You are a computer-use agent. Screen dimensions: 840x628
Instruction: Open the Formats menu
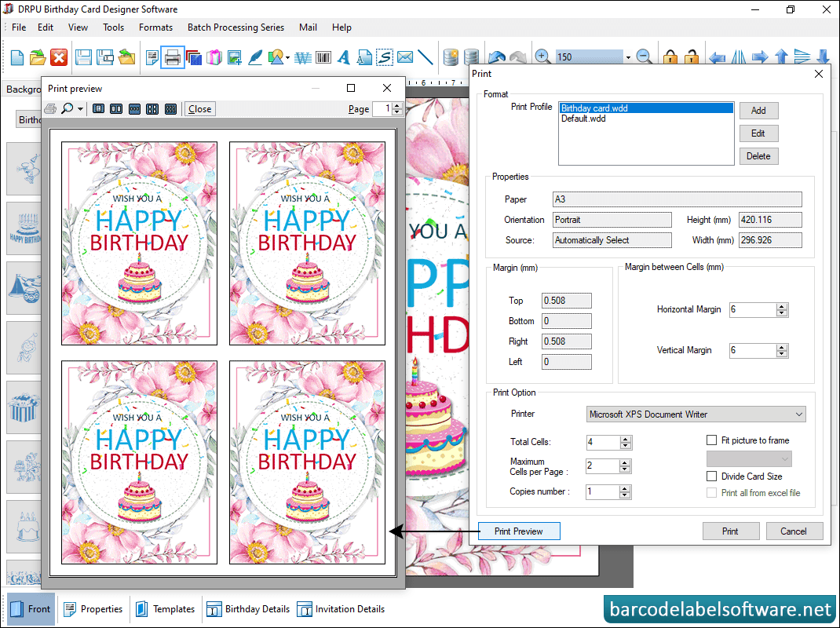(x=155, y=27)
